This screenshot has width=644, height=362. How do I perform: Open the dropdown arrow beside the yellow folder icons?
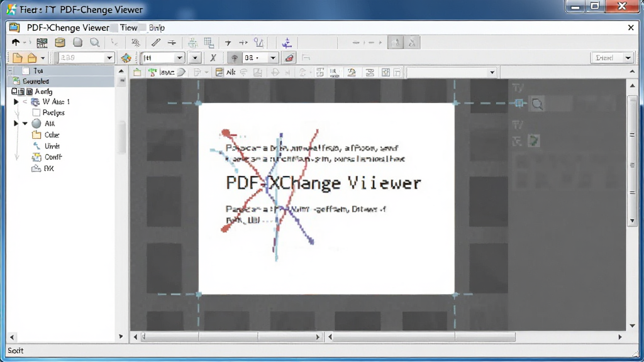click(43, 58)
